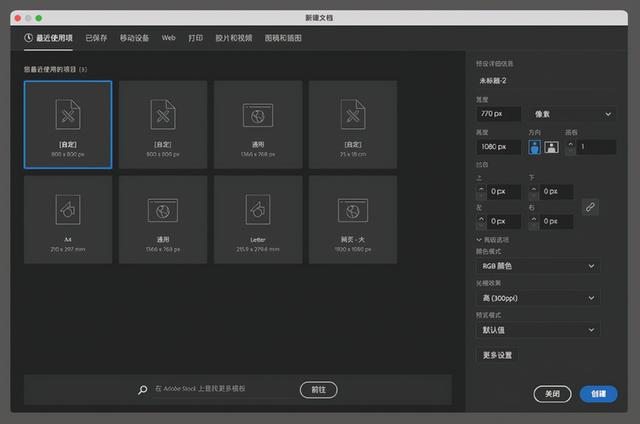This screenshot has width=640, height=424.
Task: Switch to the 移动设备 tab
Action: (134, 38)
